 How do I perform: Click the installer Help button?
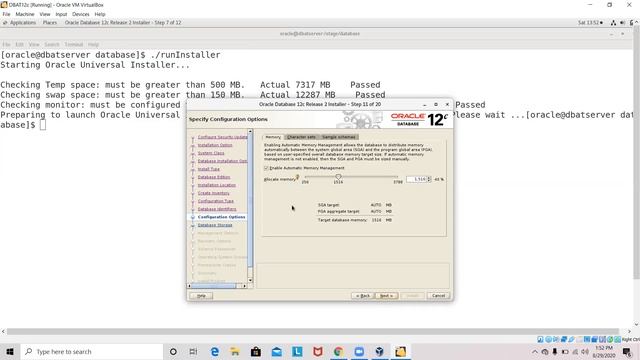click(x=201, y=296)
